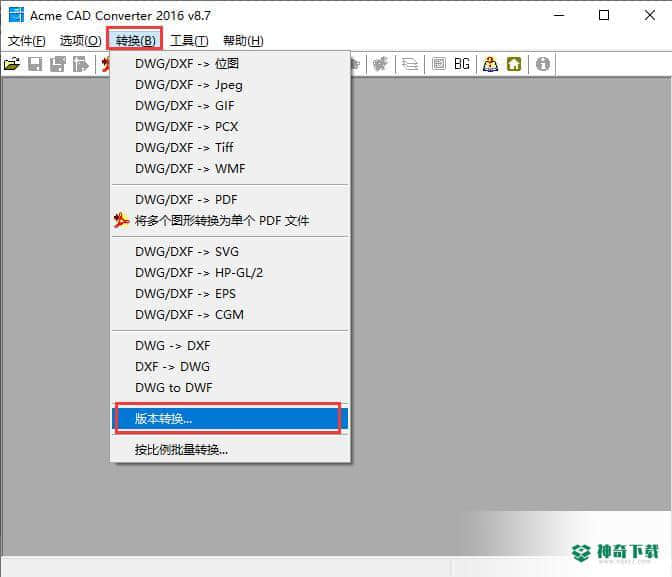Click the open file folder icon
This screenshot has width=672, height=577.
[x=12, y=64]
